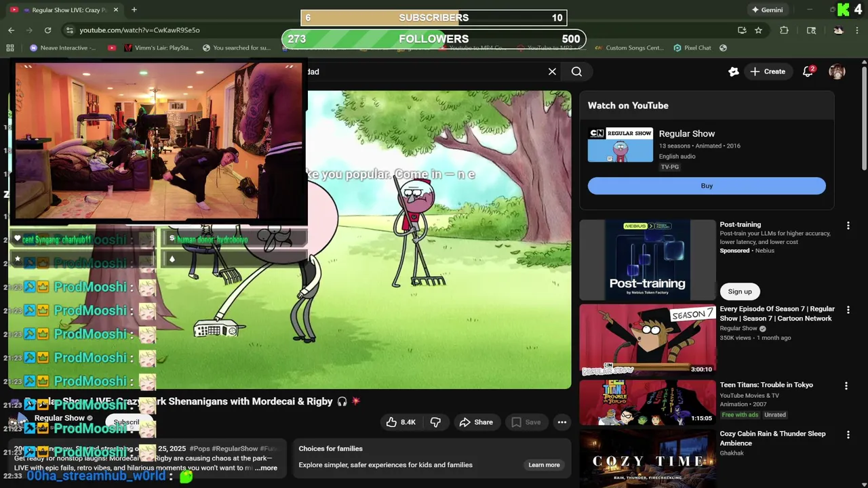This screenshot has height=488, width=868.
Task: Open Teen Titans Trouble in Tokyo thumbnail
Action: (648, 403)
